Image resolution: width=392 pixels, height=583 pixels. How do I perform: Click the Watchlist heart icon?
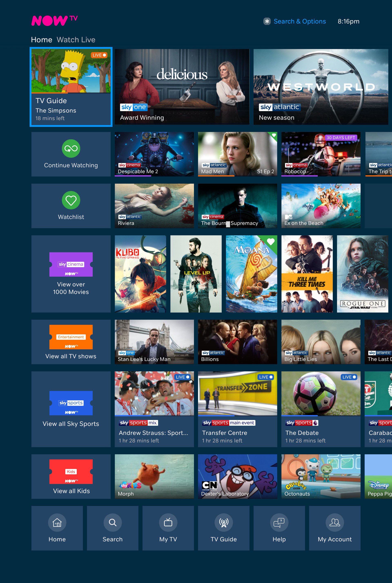tap(71, 200)
